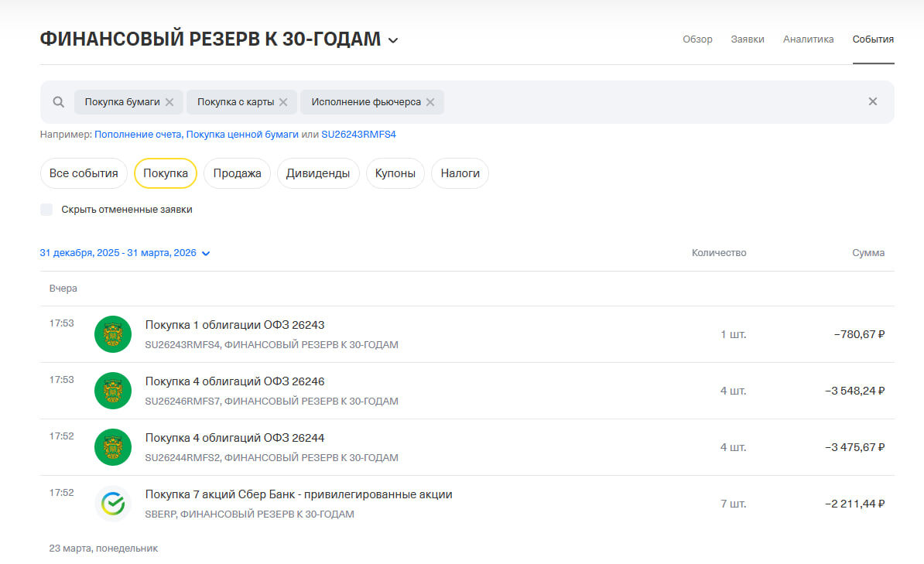924x564 pixels.
Task: Activate the «Дивиденды» filter toggle
Action: coord(318,173)
